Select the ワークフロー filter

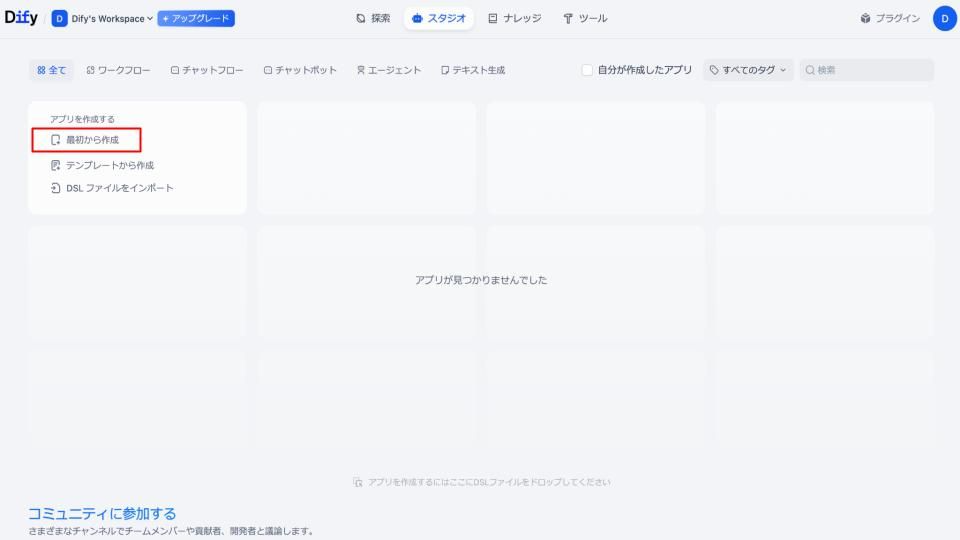point(118,70)
